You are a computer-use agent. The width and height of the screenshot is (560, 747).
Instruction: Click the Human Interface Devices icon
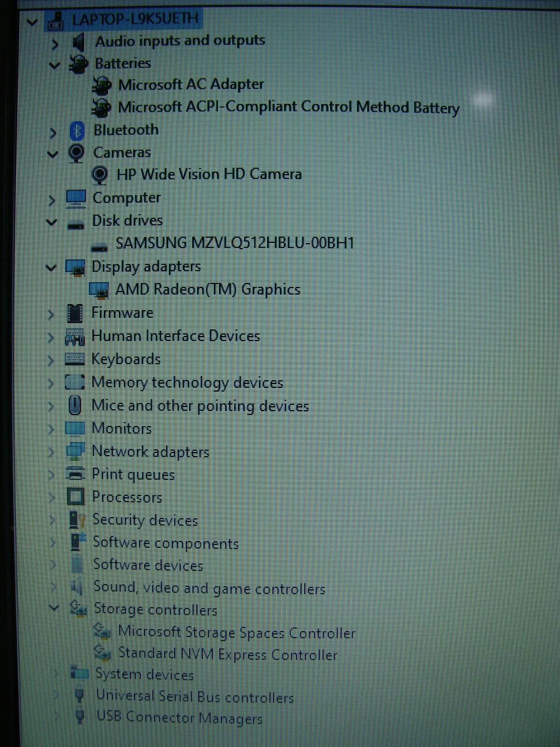click(75, 337)
